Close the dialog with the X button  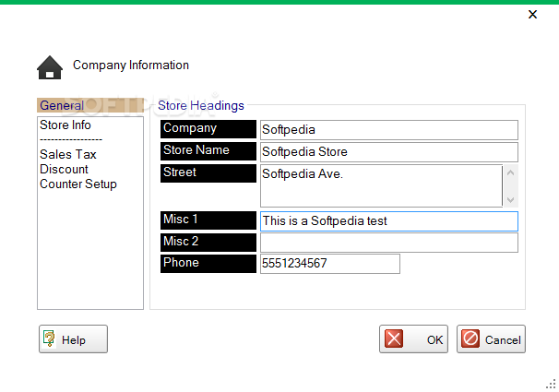(532, 14)
